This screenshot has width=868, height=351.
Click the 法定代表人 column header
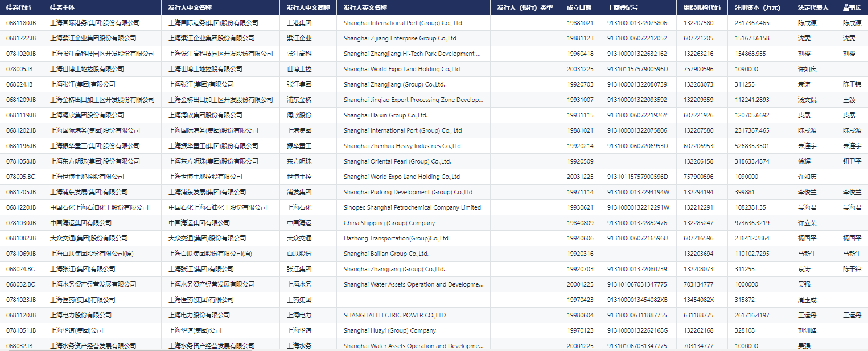click(813, 7)
